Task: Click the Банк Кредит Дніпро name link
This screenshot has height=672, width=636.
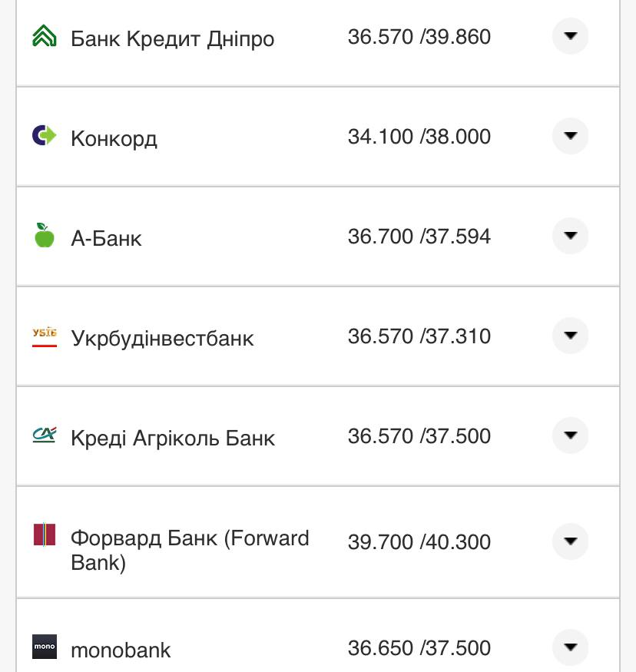Action: click(x=172, y=38)
